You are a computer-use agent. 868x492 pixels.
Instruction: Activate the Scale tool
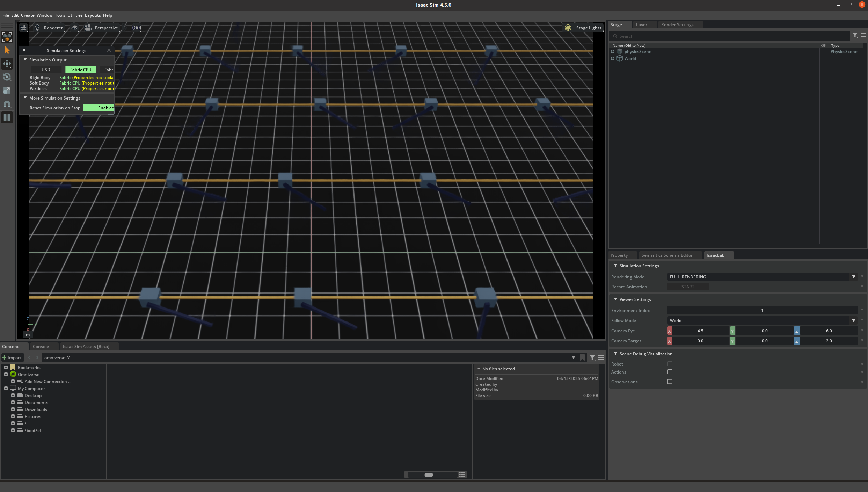click(x=7, y=90)
